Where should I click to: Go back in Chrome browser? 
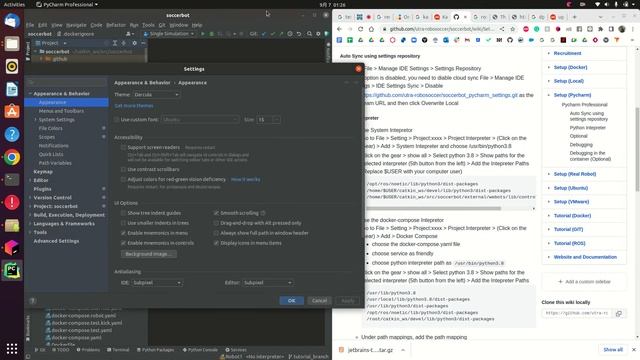pos(340,29)
